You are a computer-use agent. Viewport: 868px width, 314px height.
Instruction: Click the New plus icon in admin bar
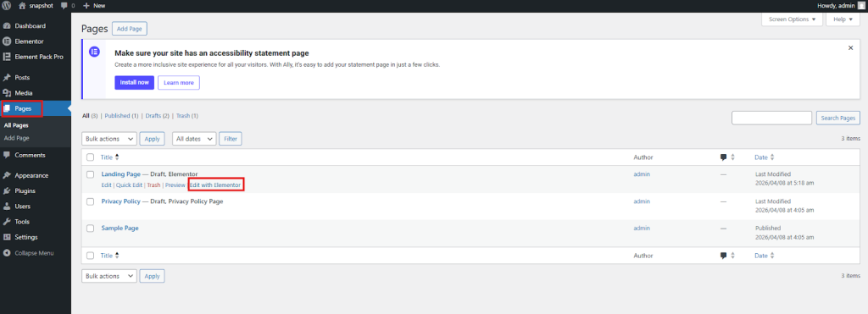(86, 6)
